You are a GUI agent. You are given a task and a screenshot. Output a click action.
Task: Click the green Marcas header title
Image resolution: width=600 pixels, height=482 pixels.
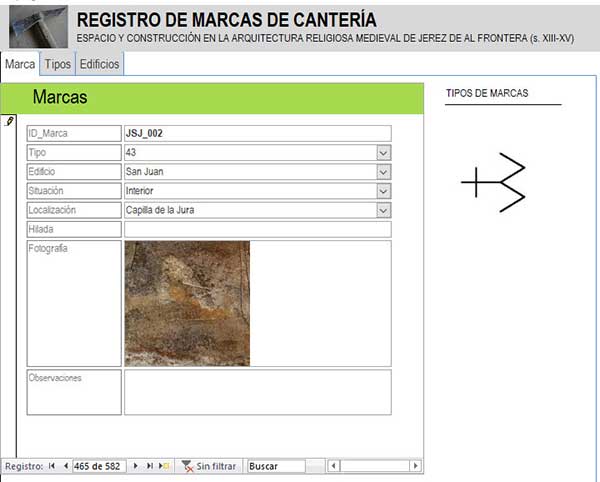click(x=60, y=97)
